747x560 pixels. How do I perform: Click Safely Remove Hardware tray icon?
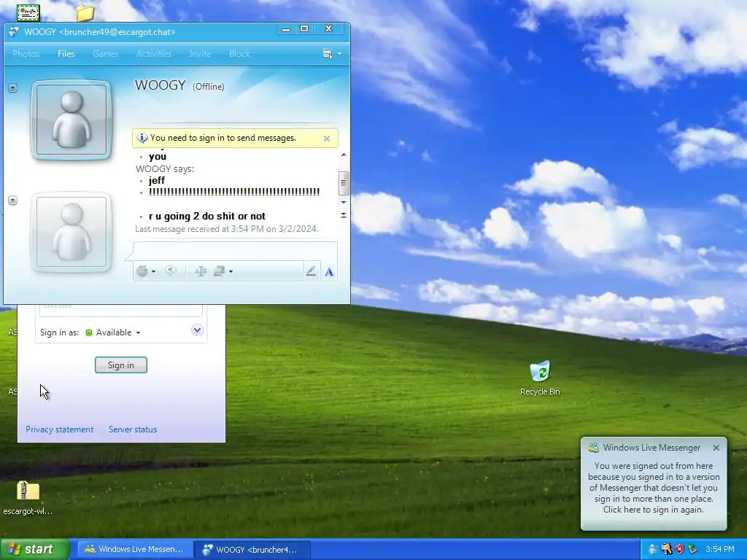pos(693,550)
